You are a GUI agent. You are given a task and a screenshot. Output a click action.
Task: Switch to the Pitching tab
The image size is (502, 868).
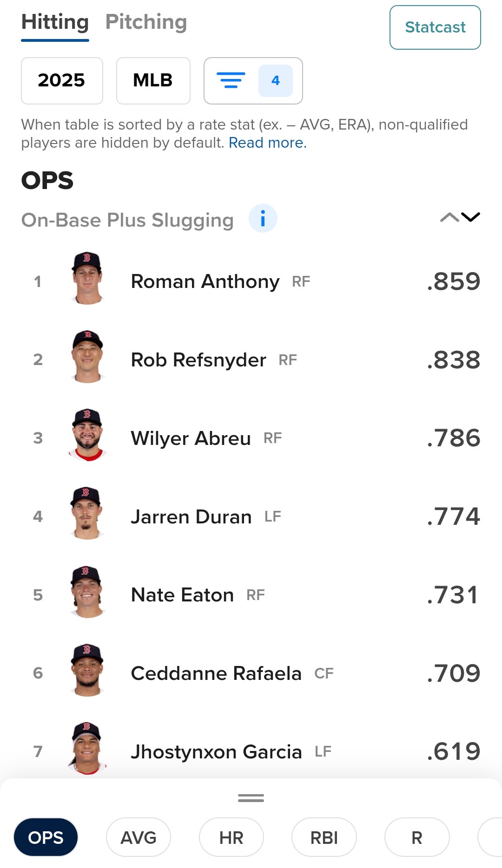pyautogui.click(x=146, y=22)
